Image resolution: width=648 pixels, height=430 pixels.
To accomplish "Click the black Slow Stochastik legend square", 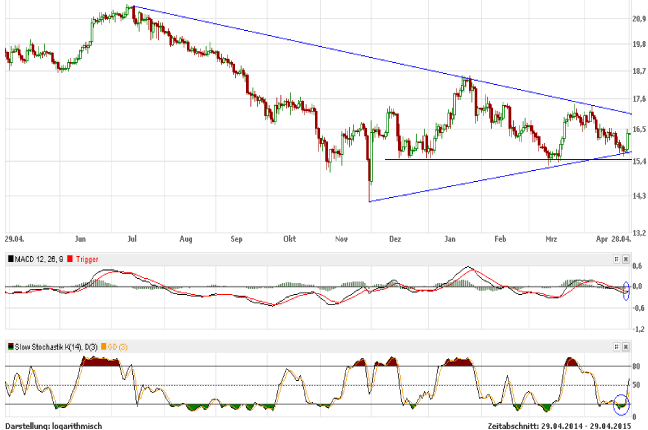I will (8, 346).
